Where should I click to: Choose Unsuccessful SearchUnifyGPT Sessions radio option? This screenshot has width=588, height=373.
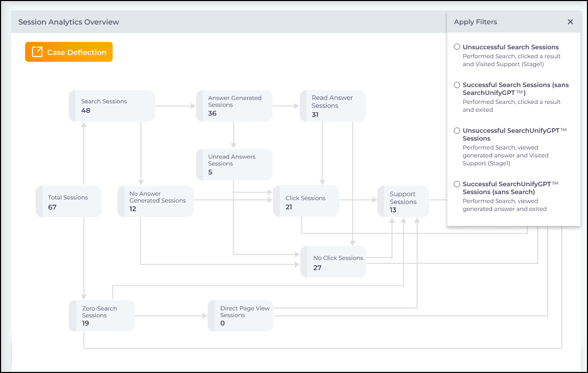coord(457,131)
